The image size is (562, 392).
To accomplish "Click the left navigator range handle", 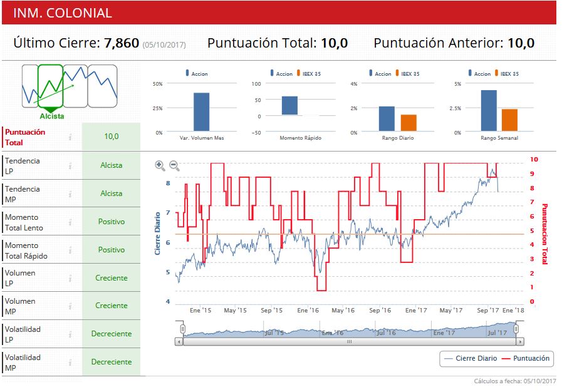I will [x=183, y=329].
